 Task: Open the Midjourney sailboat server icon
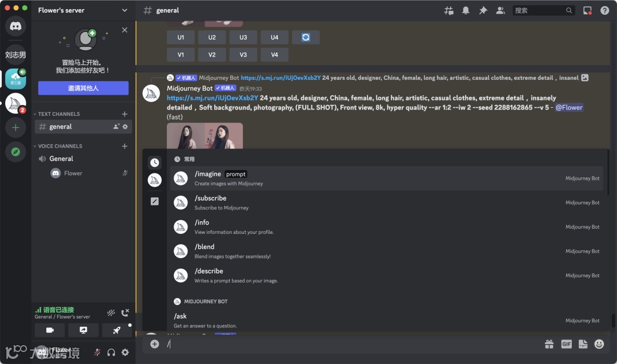(15, 103)
